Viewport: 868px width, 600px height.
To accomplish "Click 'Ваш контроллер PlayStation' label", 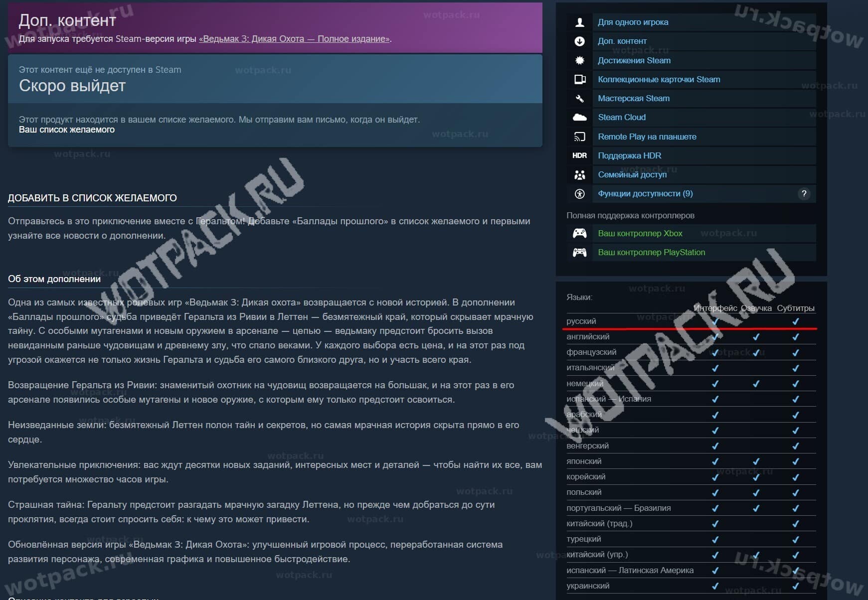I will click(652, 252).
